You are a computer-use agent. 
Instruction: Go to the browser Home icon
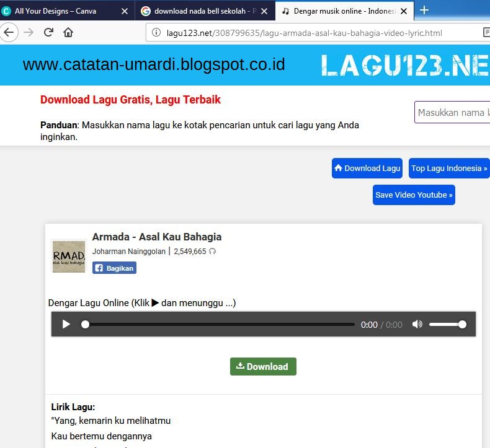coord(68,32)
